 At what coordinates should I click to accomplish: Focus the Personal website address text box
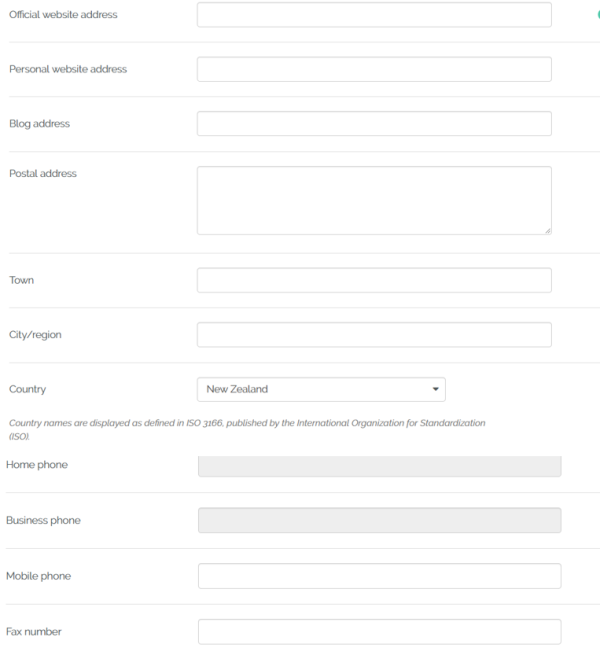pos(374,69)
